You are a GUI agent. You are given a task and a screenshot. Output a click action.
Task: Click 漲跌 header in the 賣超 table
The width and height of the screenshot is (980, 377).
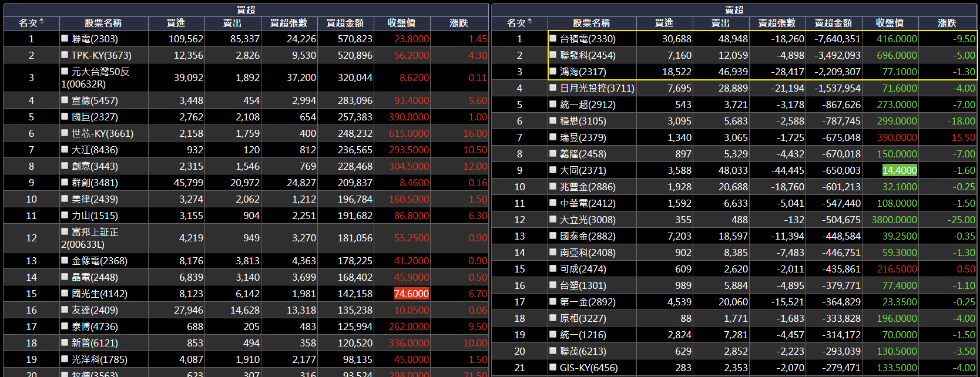947,23
